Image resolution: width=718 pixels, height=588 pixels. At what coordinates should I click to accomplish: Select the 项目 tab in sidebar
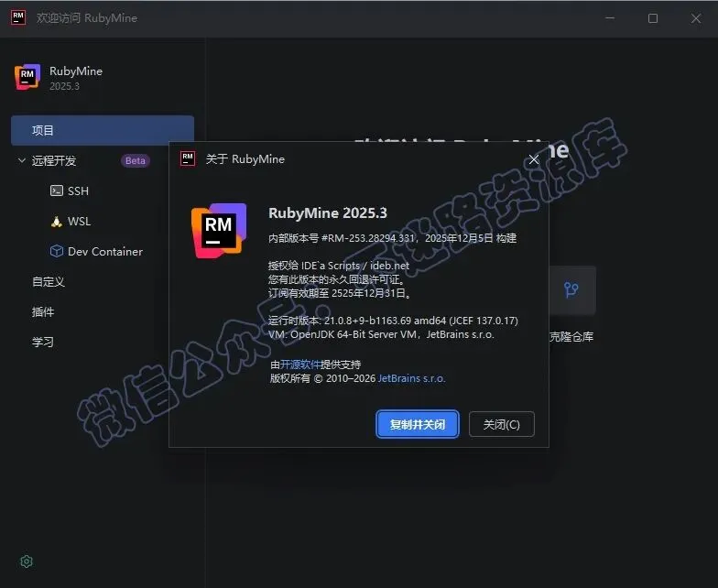[x=103, y=130]
